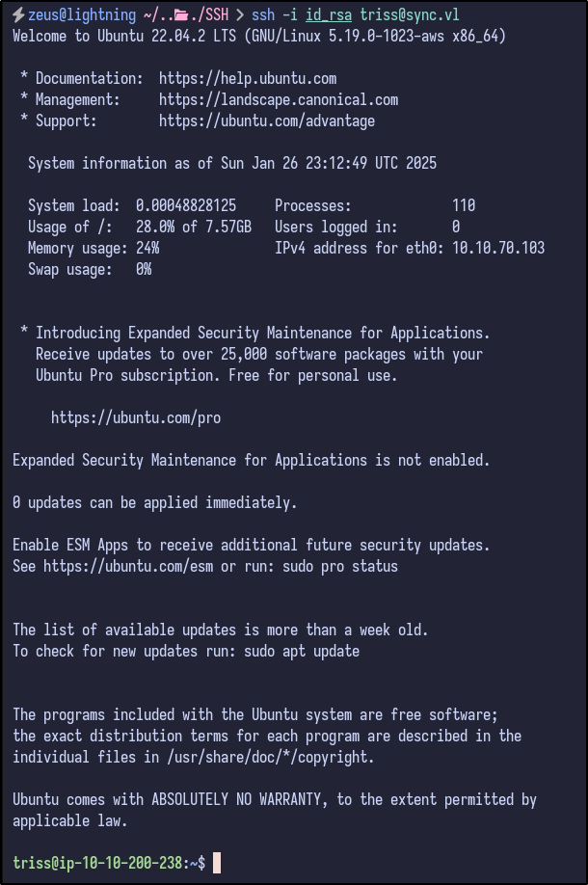Image resolution: width=588 pixels, height=885 pixels.
Task: Click the lightning bolt prompt icon
Action: (18, 15)
